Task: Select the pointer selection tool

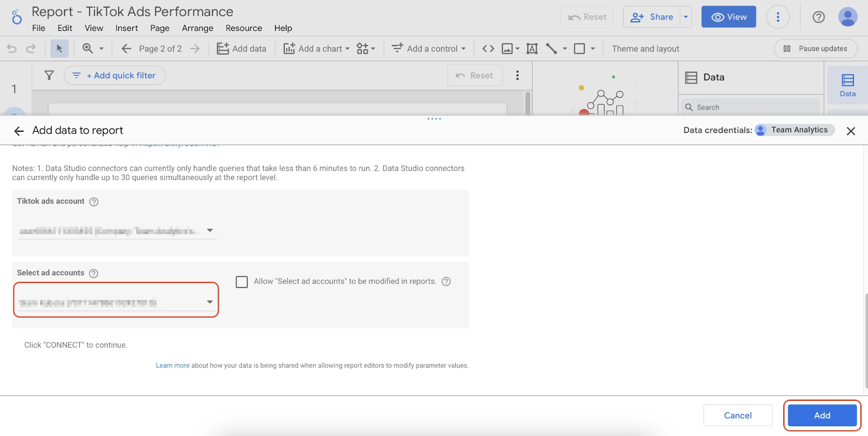Action: 59,49
